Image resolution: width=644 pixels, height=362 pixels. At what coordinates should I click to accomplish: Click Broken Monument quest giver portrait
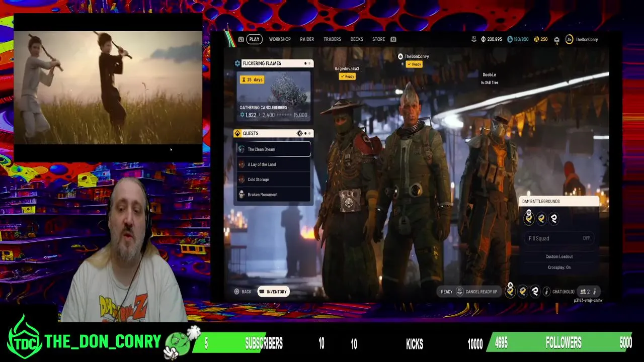pyautogui.click(x=242, y=195)
